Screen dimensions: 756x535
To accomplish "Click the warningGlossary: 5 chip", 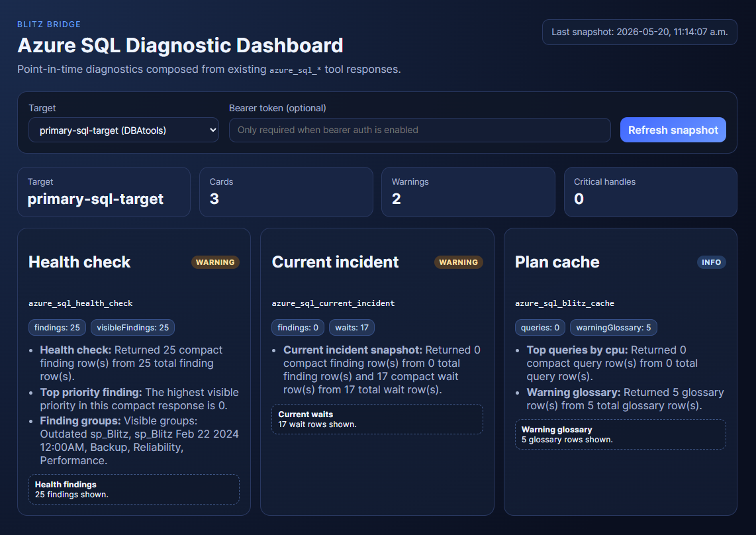I will [613, 328].
